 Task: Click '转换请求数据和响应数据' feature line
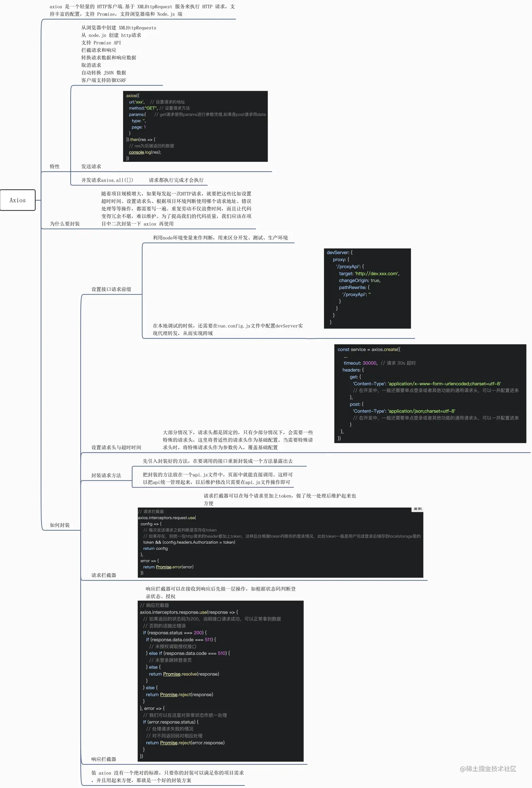[x=108, y=58]
